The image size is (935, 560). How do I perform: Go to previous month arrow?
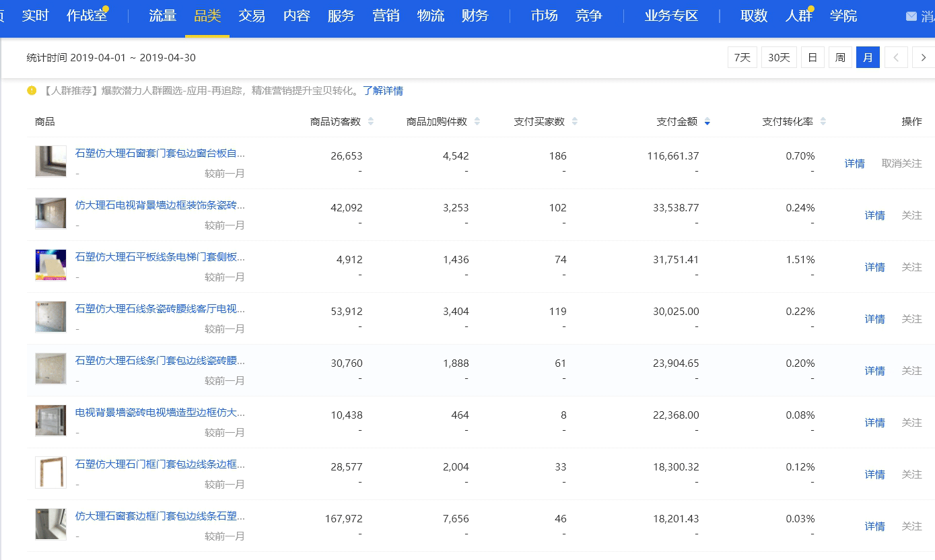[896, 58]
